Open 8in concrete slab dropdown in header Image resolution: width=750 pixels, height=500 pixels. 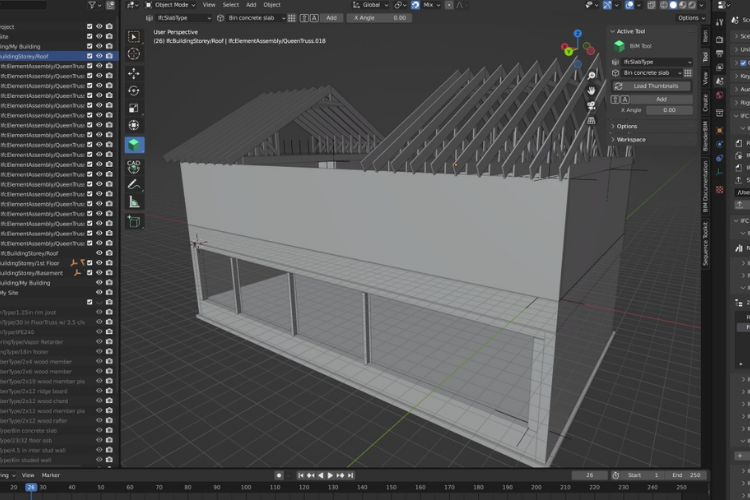(x=256, y=18)
